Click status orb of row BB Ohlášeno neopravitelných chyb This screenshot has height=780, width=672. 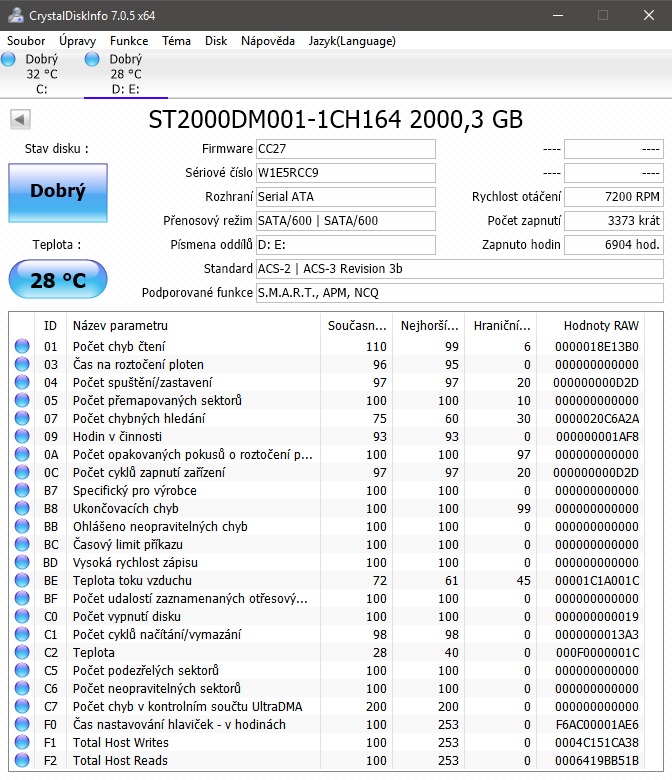(x=22, y=526)
